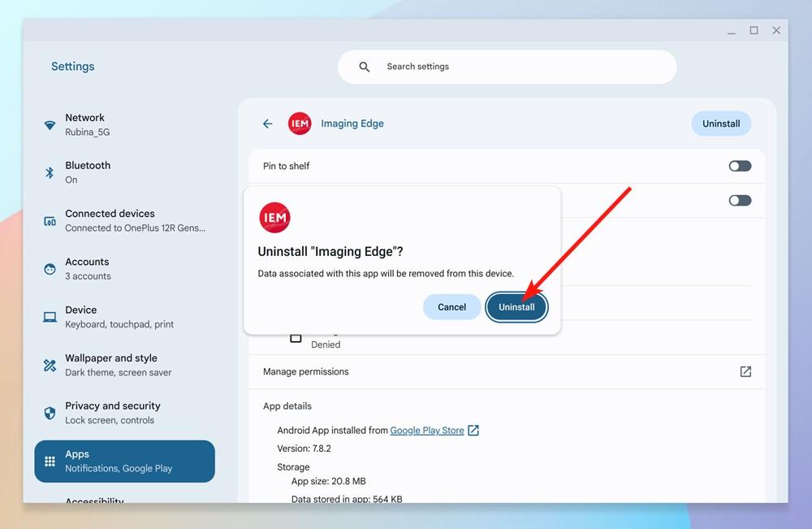The width and height of the screenshot is (812, 529).
Task: Click the 'Version: 7.8.2' text
Action: 304,449
